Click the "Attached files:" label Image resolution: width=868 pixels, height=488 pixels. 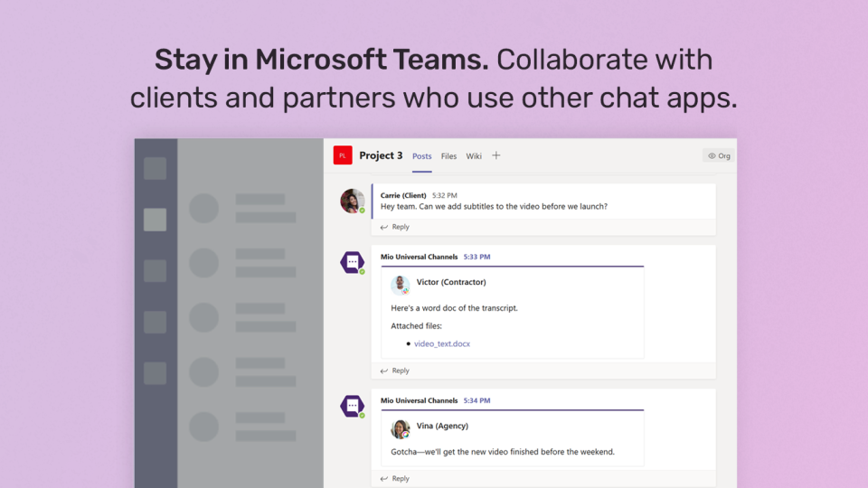coord(416,326)
